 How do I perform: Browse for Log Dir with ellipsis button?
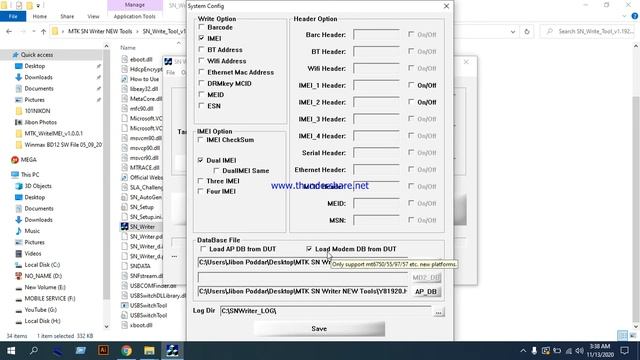click(438, 312)
